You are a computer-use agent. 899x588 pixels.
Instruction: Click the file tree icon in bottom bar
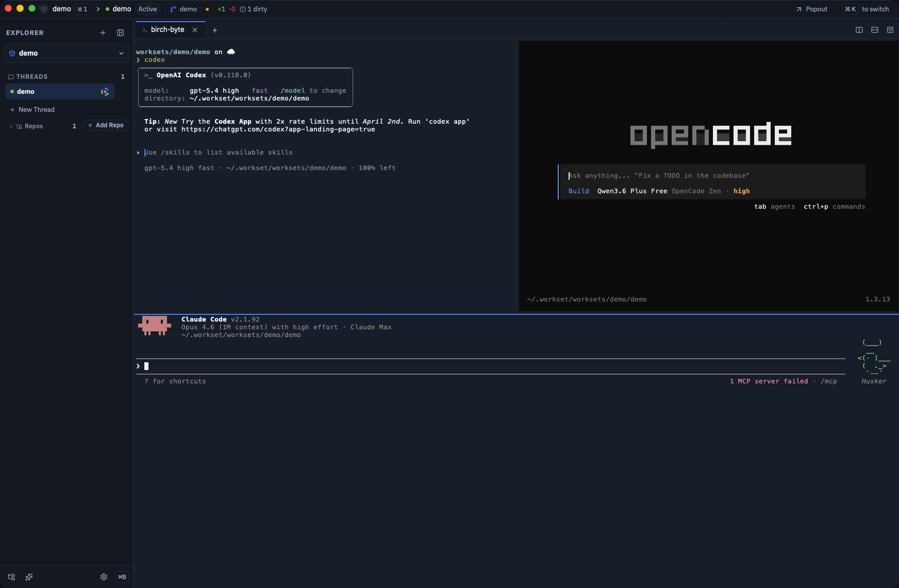pos(11,577)
